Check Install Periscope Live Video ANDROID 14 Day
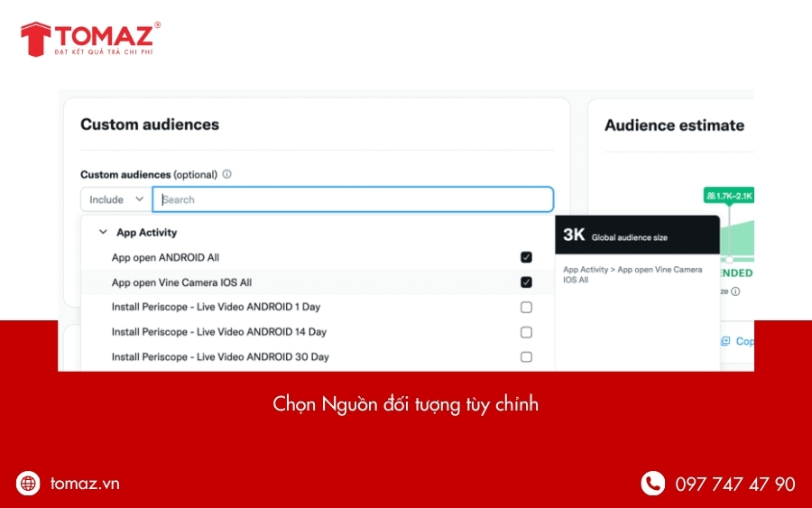 tap(526, 332)
